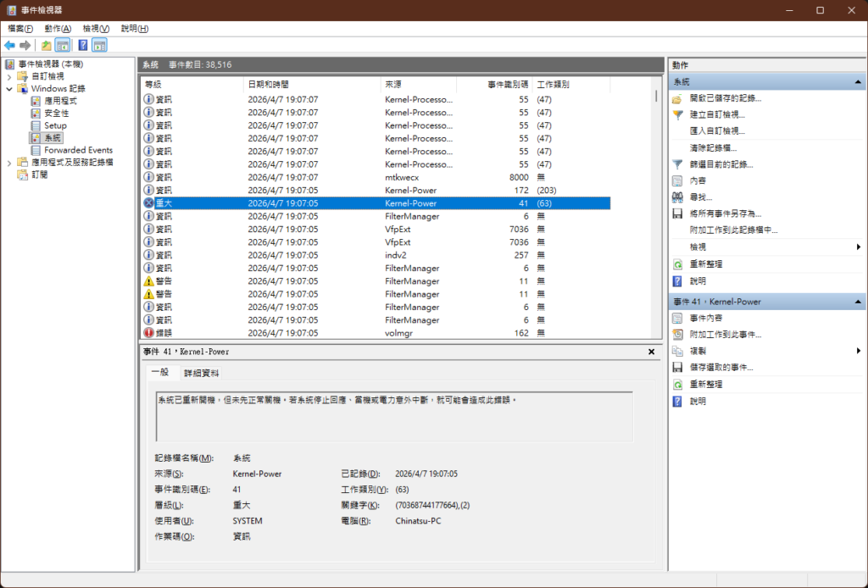Click the 篩選目前的記錄 funnel icon
This screenshot has height=588, width=868.
677,164
